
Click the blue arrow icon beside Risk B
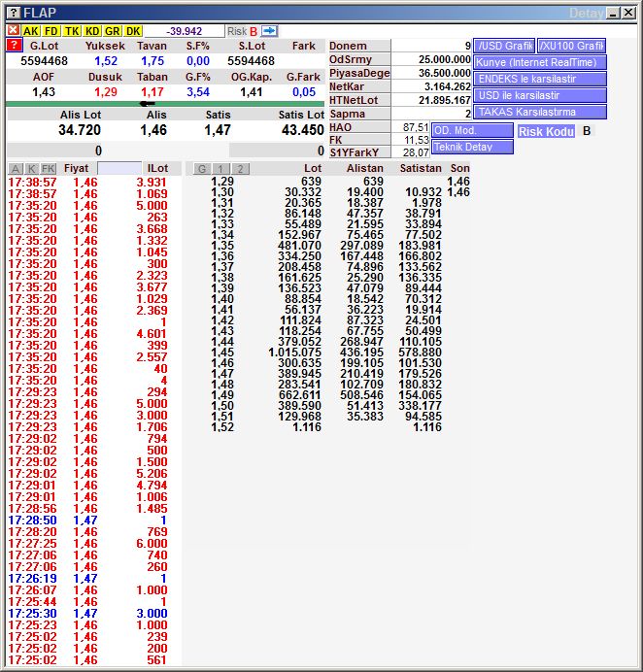click(x=269, y=31)
